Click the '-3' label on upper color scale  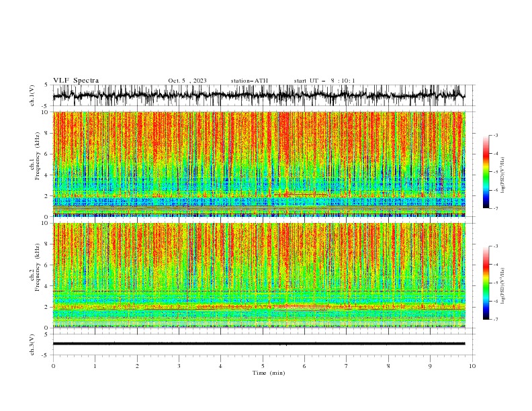click(x=496, y=135)
